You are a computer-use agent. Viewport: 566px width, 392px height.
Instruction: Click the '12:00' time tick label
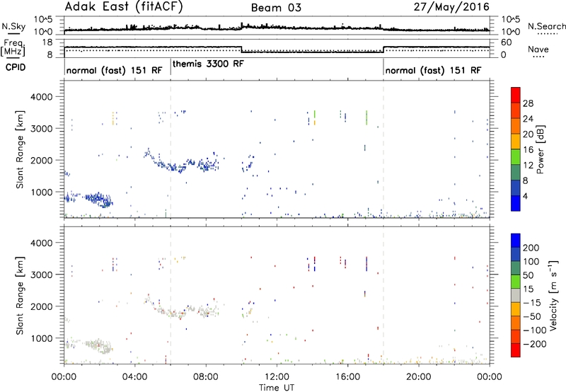(x=277, y=377)
